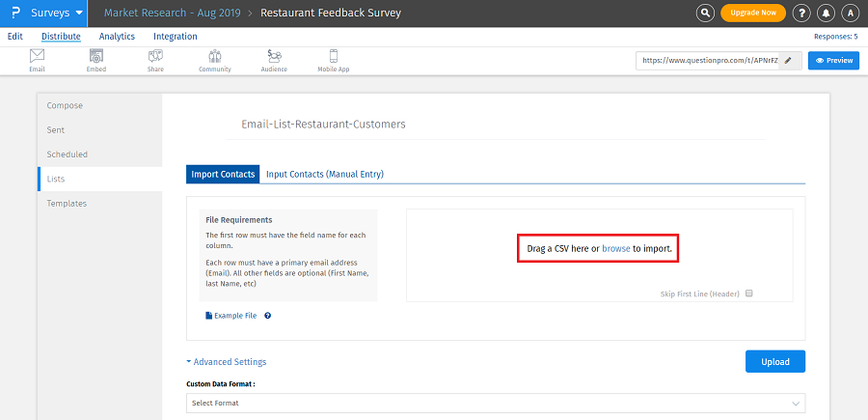Open the Analytics menu tab
This screenshot has height=420, width=868.
click(x=117, y=37)
